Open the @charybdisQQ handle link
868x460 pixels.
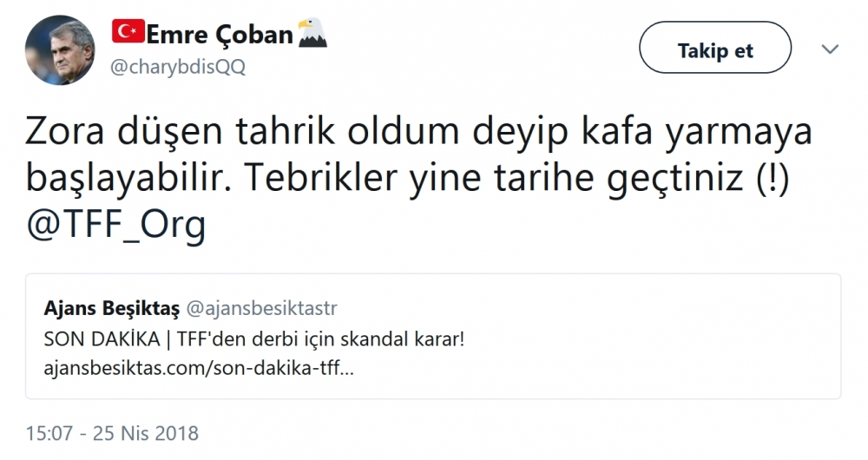click(x=178, y=68)
